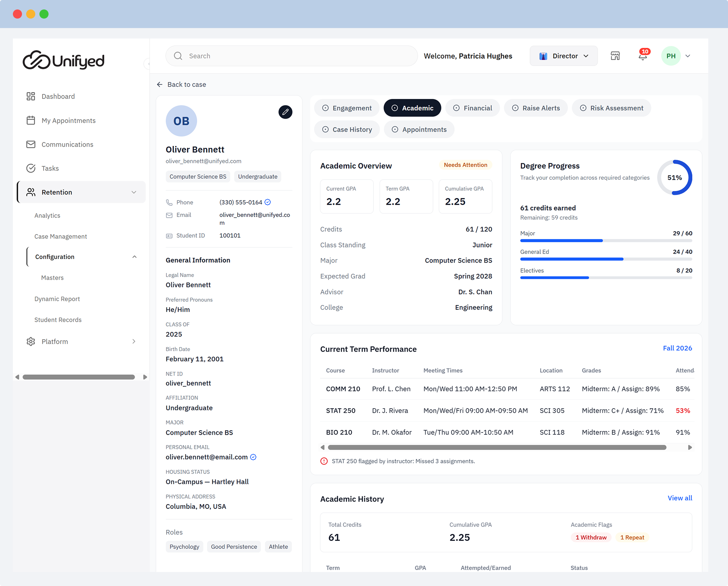Viewport: 728px width, 586px height.
Task: Click the phone verified checkmark badge
Action: click(268, 202)
